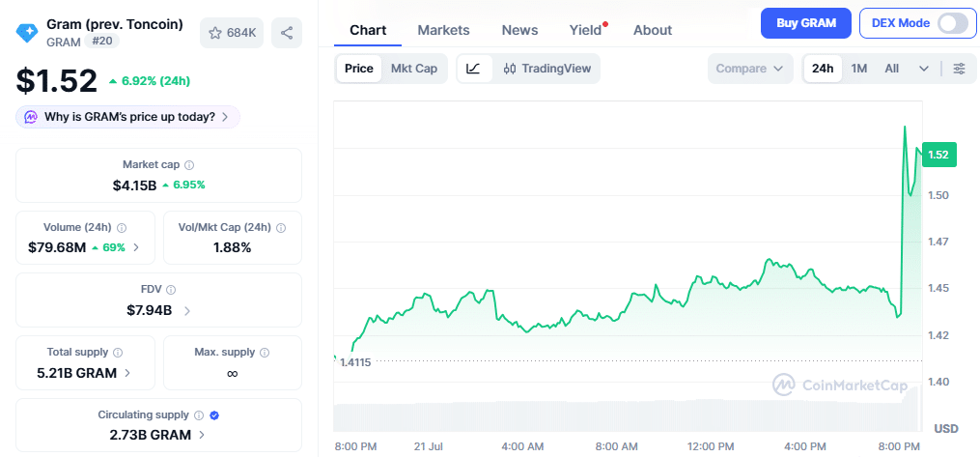980x457 pixels.
Task: Toggle the DEX Mode switch
Action: coord(953,24)
